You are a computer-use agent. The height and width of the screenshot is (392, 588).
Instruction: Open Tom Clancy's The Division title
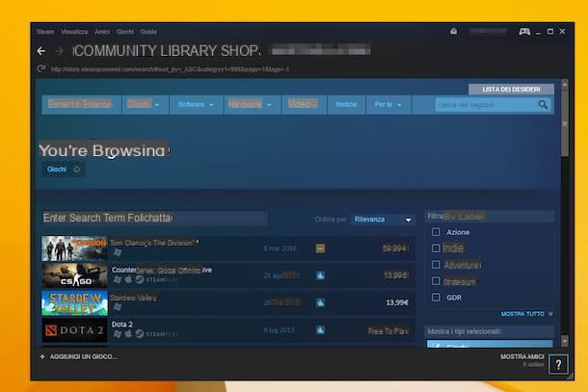pos(154,243)
